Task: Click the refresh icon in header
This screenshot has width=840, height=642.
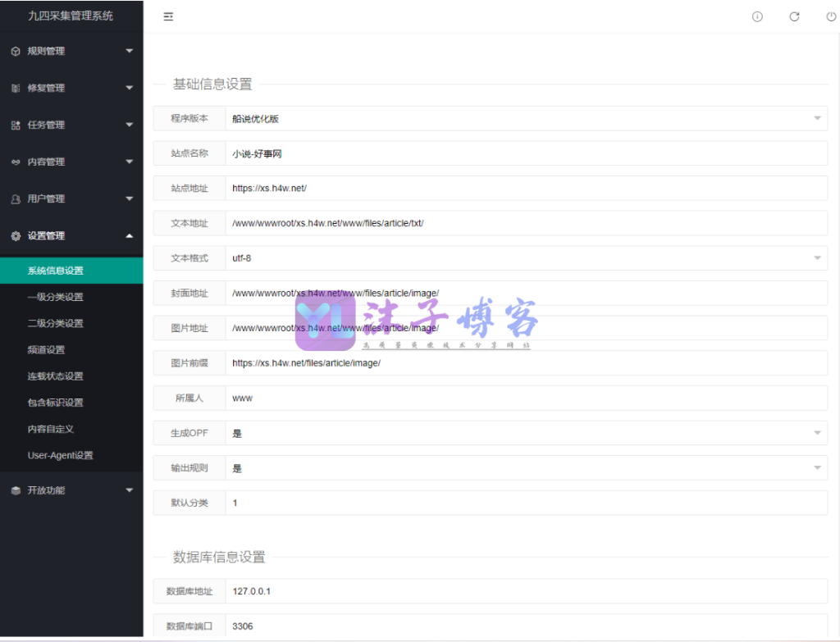Action: [794, 16]
